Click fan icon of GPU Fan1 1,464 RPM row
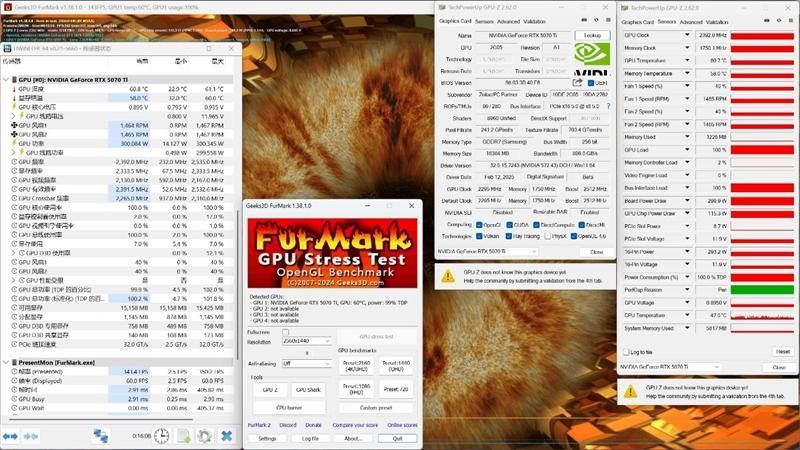800x450 pixels. point(14,125)
